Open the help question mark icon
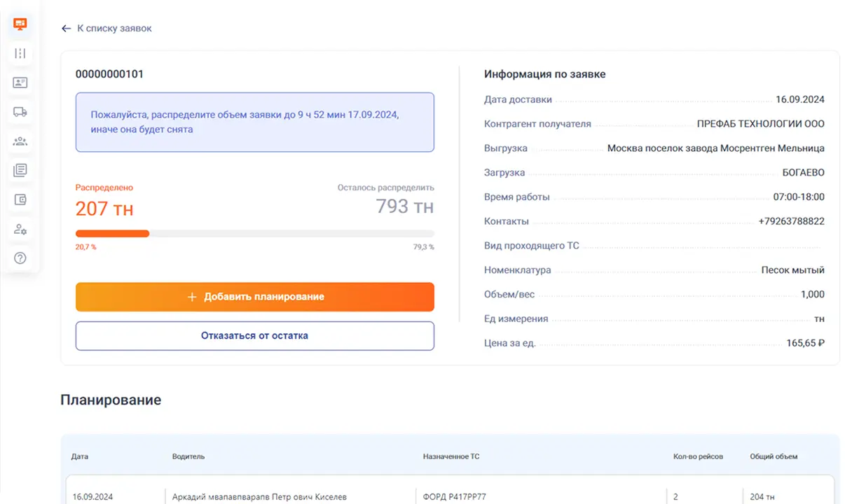Image resolution: width=859 pixels, height=504 pixels. click(x=20, y=258)
